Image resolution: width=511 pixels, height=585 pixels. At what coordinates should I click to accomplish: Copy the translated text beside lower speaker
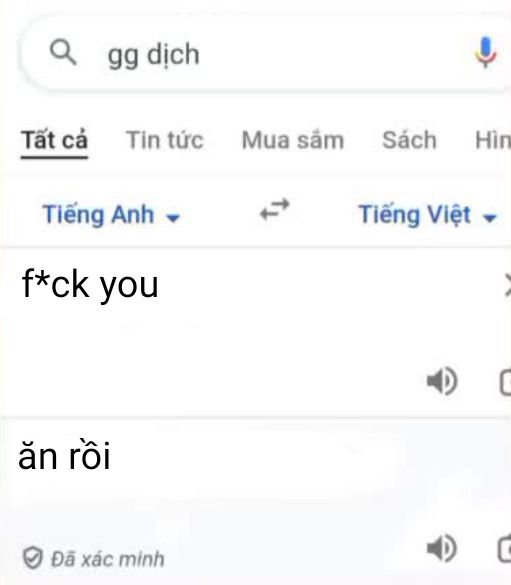click(x=505, y=548)
